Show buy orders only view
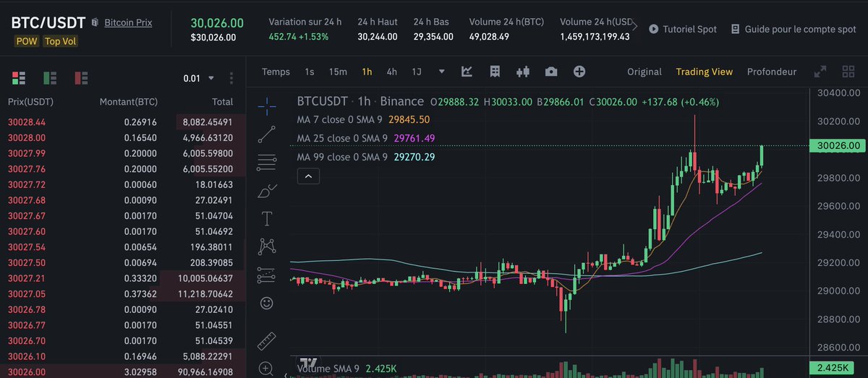Viewport: 868px width, 378px height. point(50,77)
